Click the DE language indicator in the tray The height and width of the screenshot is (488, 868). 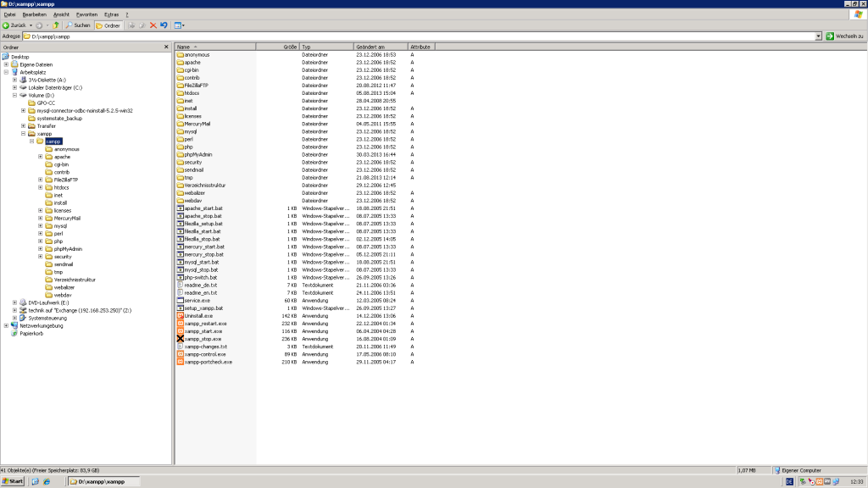[789, 482]
